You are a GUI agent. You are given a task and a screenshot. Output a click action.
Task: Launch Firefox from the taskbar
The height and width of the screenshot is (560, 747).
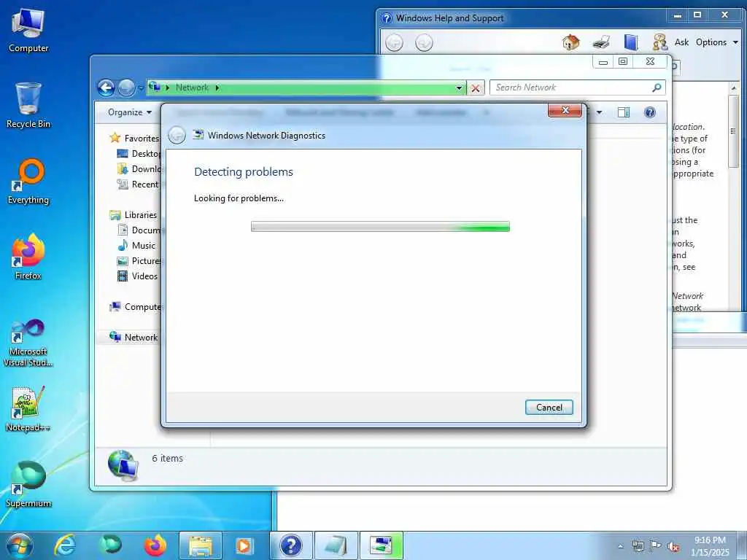click(x=155, y=545)
